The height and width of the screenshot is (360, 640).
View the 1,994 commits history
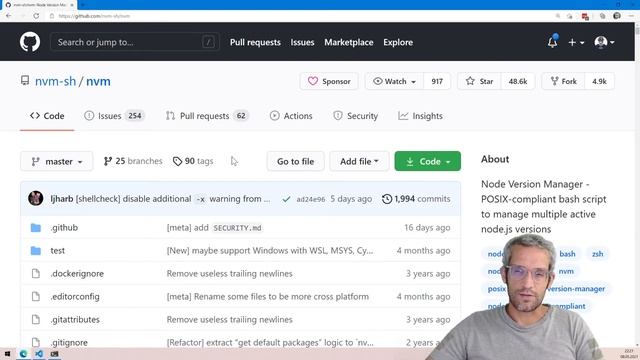[x=416, y=199]
